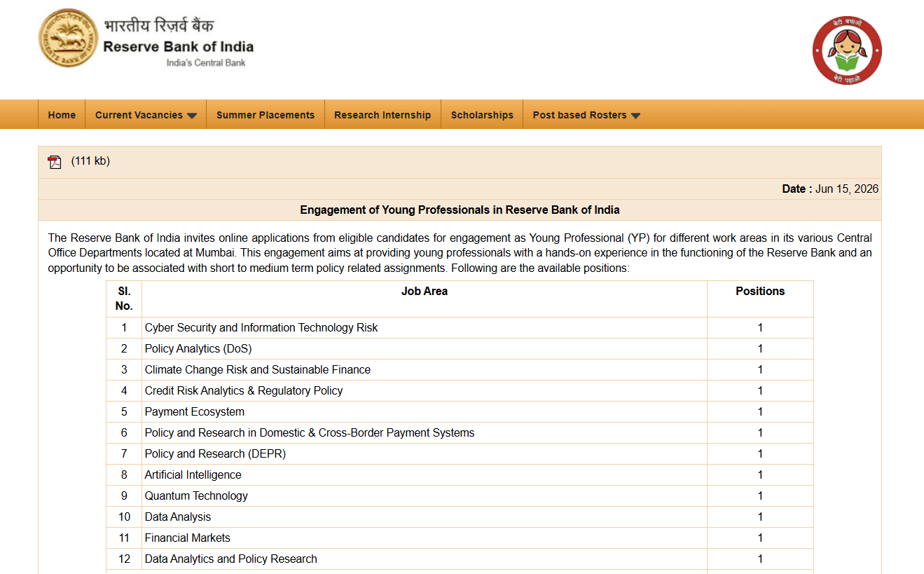Open the Research Internship menu item
The height and width of the screenshot is (574, 924).
[382, 115]
